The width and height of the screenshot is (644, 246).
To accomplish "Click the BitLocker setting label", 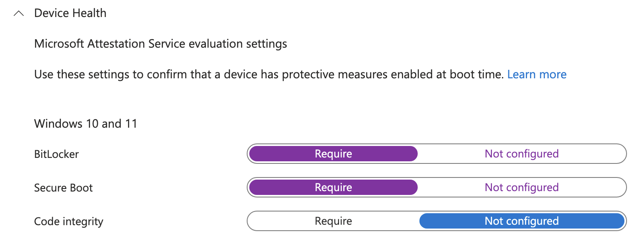I will [56, 154].
